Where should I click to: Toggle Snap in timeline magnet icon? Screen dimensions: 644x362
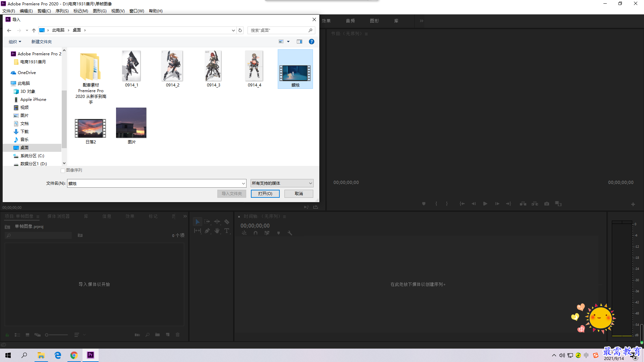tap(256, 233)
